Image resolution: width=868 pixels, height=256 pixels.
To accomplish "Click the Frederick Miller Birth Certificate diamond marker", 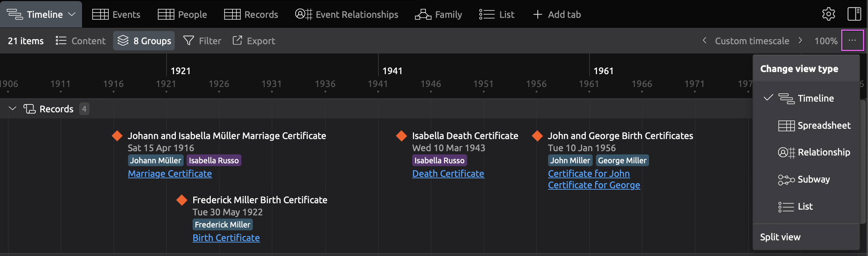I will (x=182, y=200).
